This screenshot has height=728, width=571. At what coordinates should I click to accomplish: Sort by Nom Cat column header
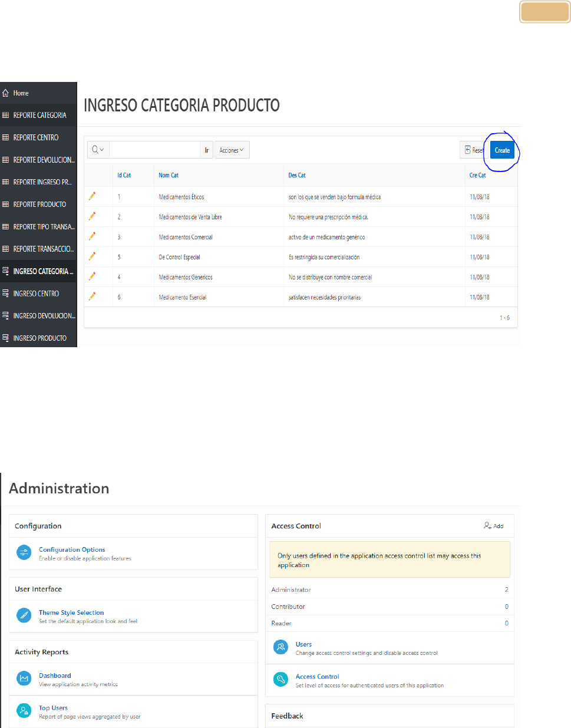[169, 175]
